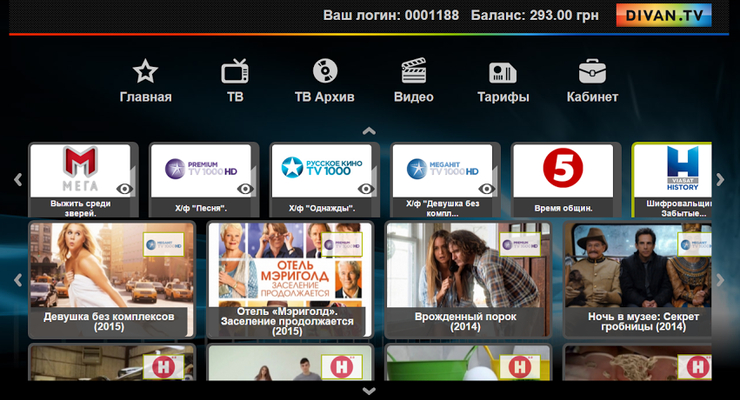Go to ТВ menu label
Image resolution: width=740 pixels, height=400 pixels.
235,97
